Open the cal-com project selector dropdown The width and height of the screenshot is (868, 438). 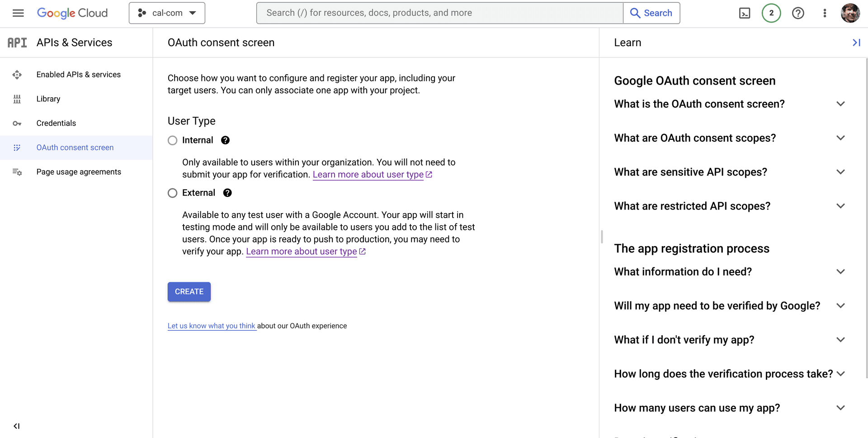(167, 13)
